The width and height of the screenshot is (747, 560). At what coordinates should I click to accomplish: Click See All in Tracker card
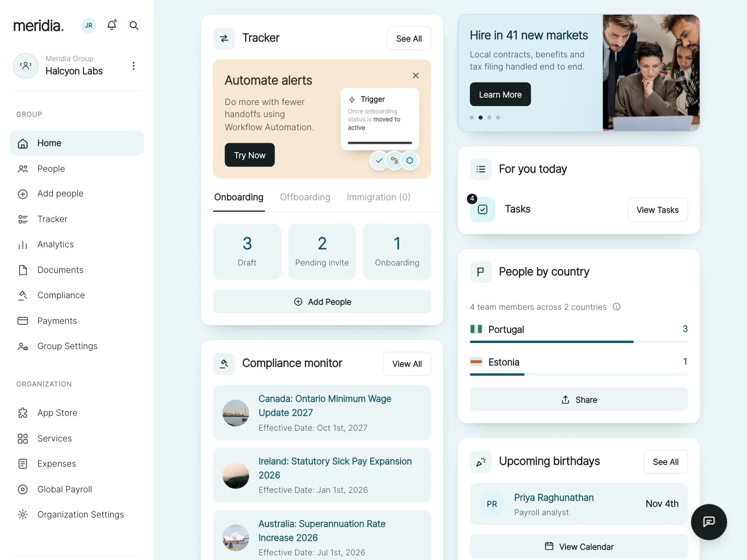(x=409, y=38)
